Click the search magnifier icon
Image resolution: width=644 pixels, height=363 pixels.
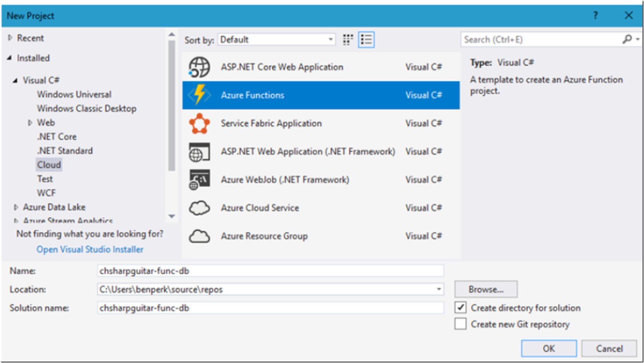click(x=627, y=39)
